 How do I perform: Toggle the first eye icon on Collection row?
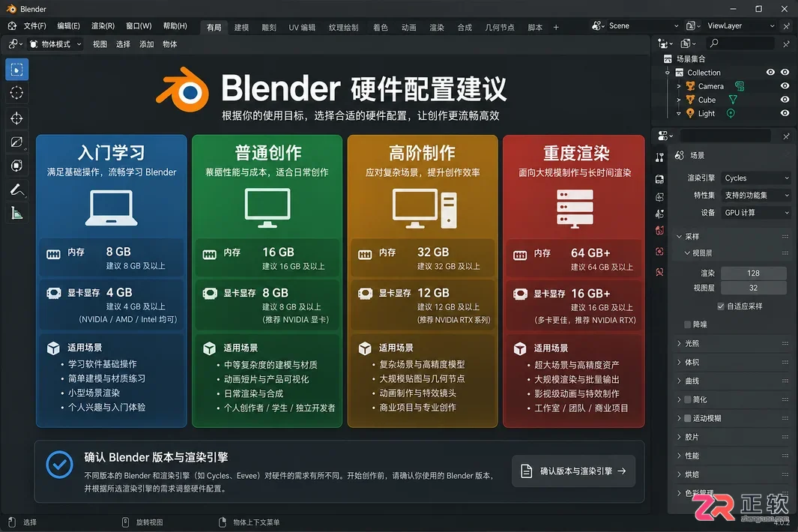tap(770, 72)
